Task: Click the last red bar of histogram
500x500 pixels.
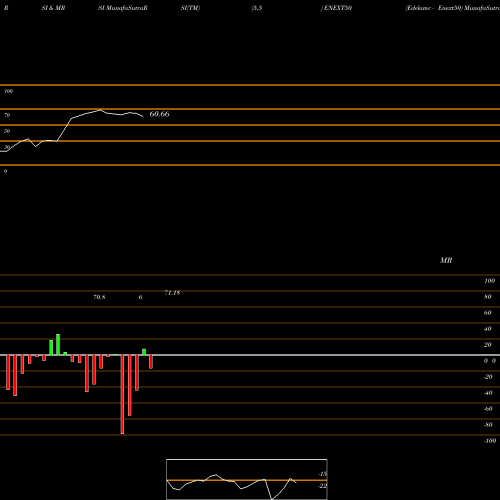Action: 151,362
